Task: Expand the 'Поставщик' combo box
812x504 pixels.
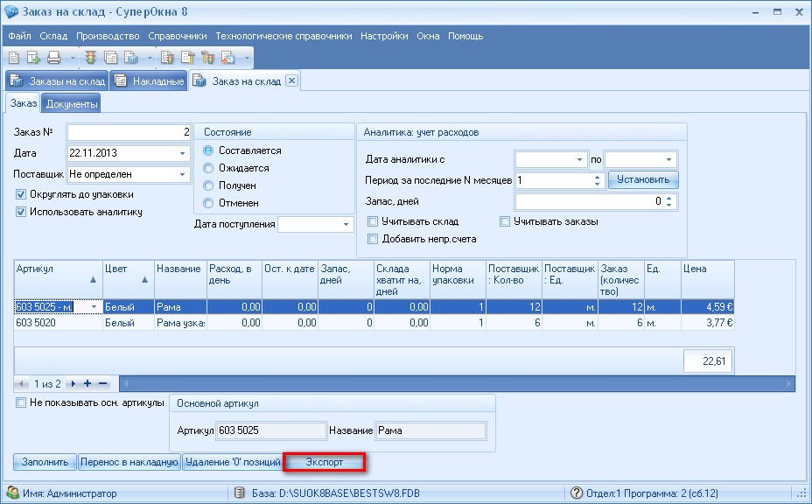Action: coord(182,174)
